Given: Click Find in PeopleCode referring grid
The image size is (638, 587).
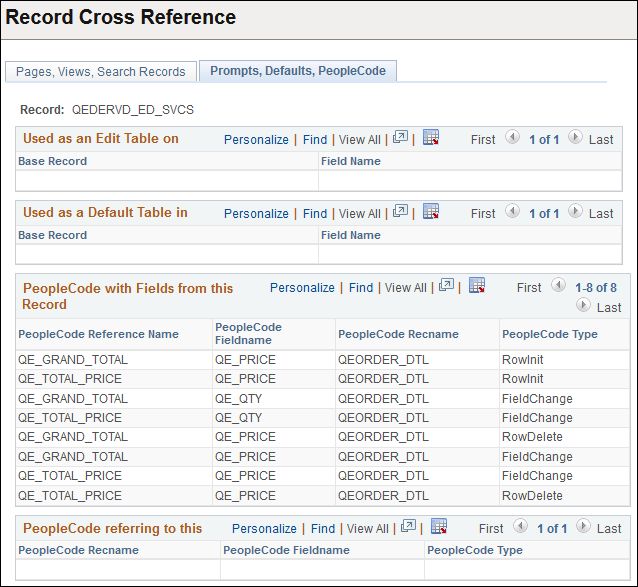Looking at the screenshot, I should pyautogui.click(x=323, y=529).
